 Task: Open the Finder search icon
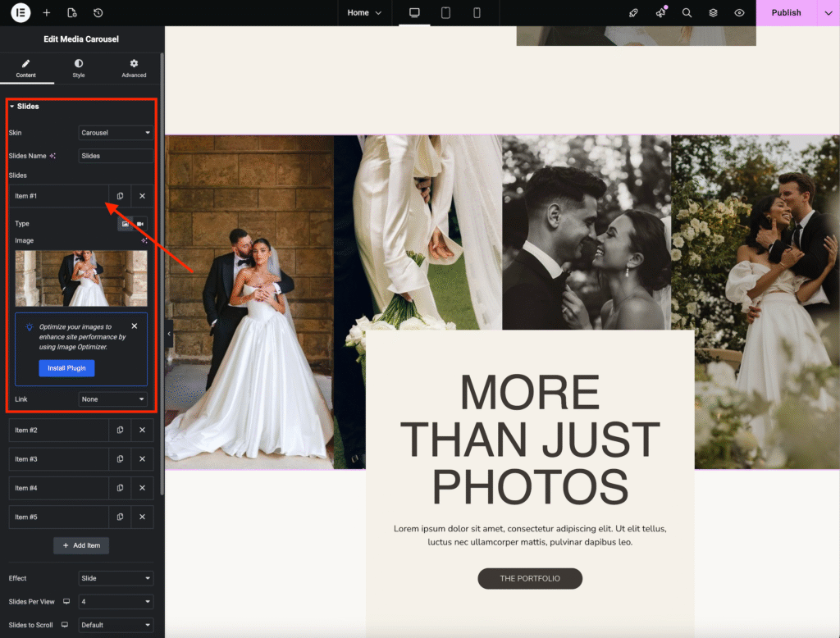[687, 13]
